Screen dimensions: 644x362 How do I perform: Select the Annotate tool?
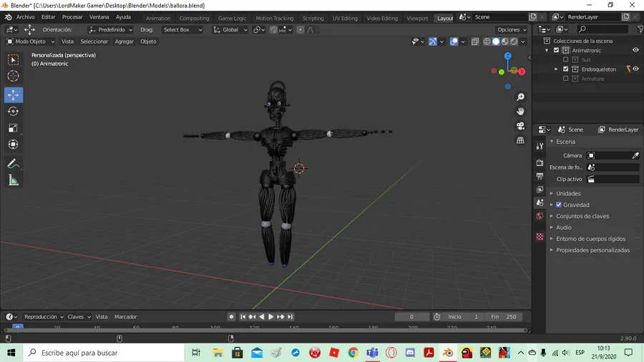coord(13,164)
